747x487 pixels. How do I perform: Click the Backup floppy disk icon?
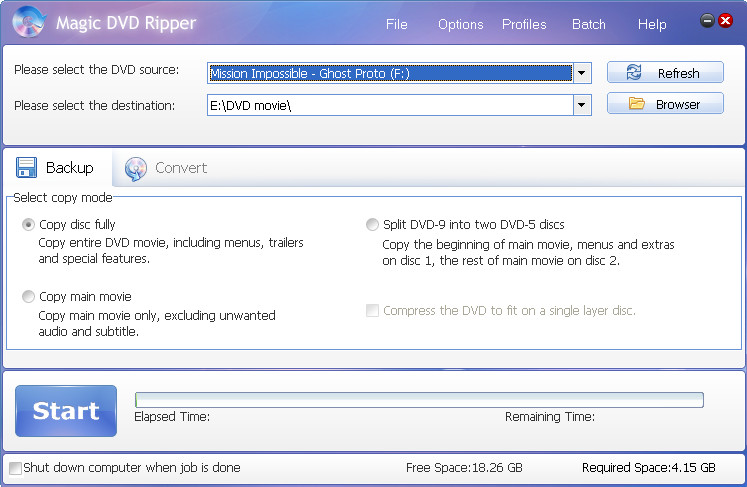(26, 168)
